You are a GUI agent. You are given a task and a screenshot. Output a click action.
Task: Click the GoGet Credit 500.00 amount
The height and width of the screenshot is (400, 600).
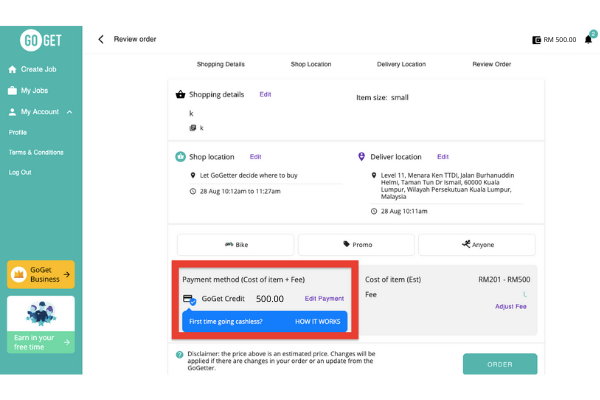click(x=270, y=299)
